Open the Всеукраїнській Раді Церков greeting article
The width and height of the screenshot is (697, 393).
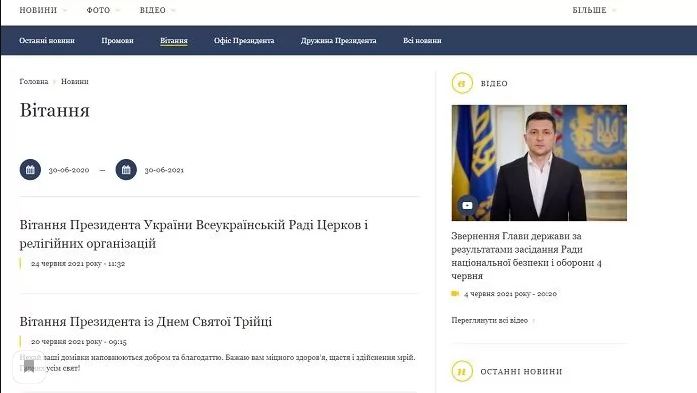pos(194,234)
